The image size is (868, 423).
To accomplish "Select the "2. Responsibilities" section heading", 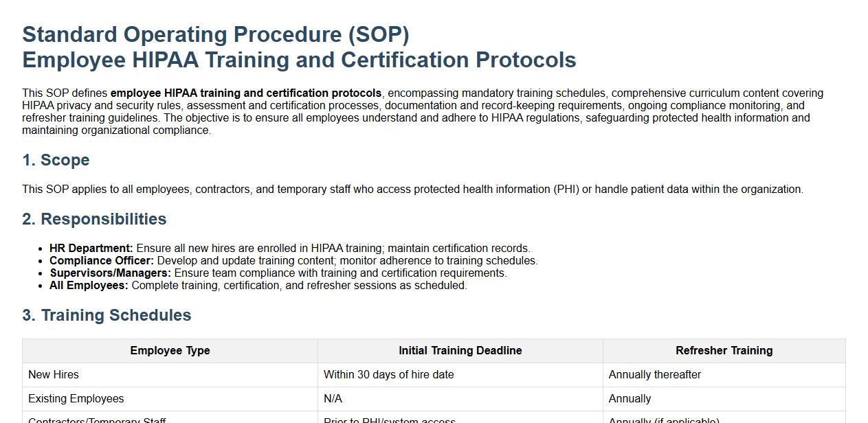I will point(94,219).
